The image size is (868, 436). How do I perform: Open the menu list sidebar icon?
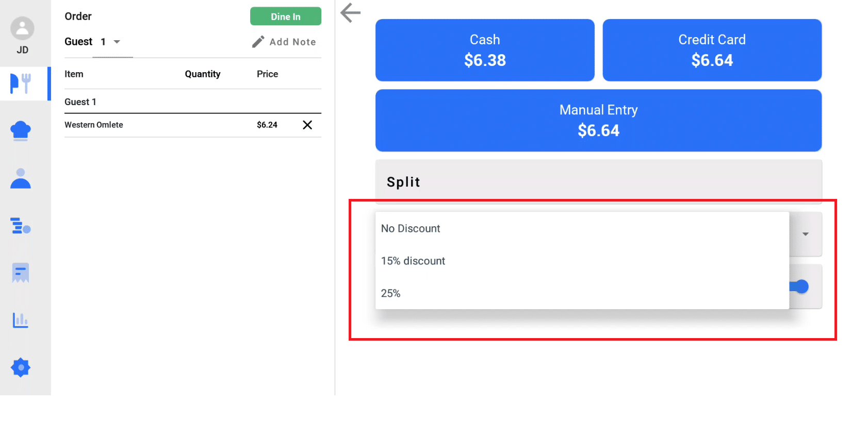tap(21, 226)
